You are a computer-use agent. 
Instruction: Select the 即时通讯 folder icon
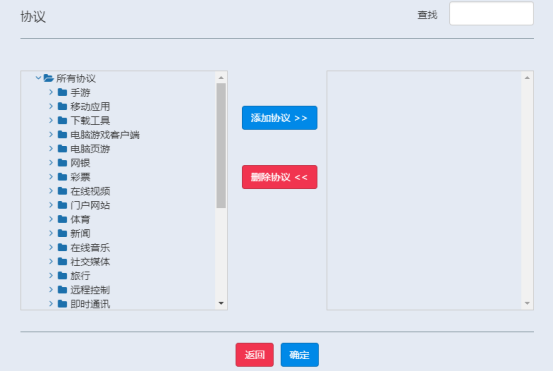(x=63, y=303)
